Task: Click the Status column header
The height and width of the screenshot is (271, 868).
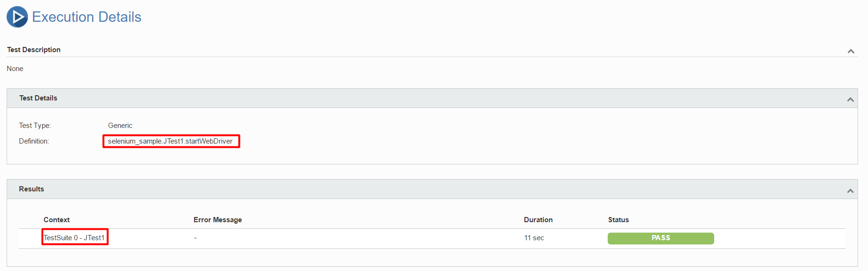Action: (618, 220)
